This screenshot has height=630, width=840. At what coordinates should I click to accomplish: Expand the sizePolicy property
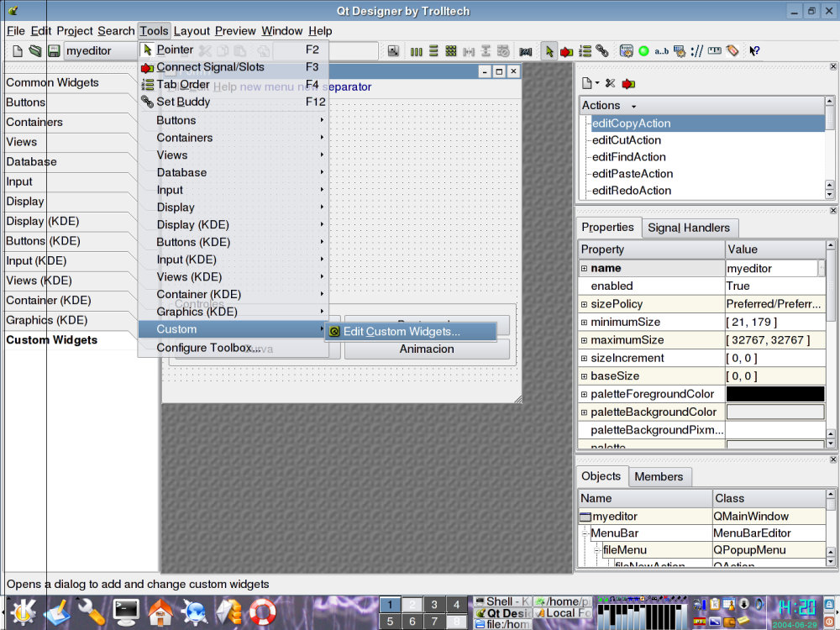[x=584, y=304]
